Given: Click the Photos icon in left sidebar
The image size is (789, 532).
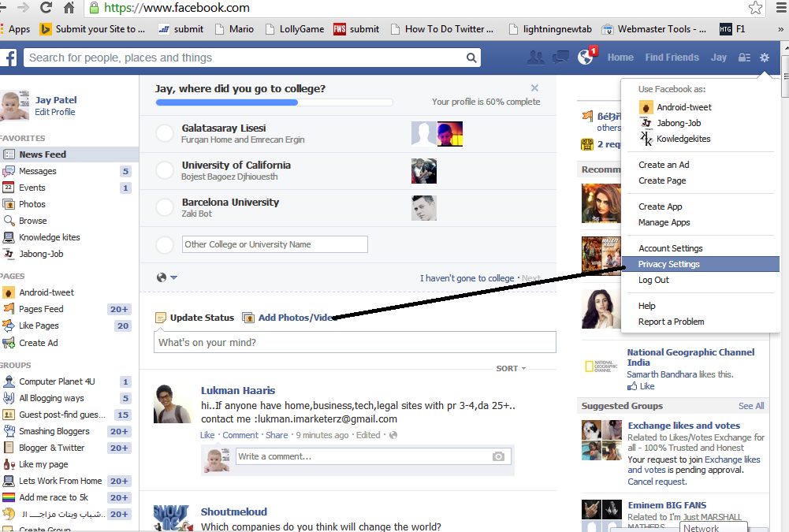Looking at the screenshot, I should (x=9, y=203).
